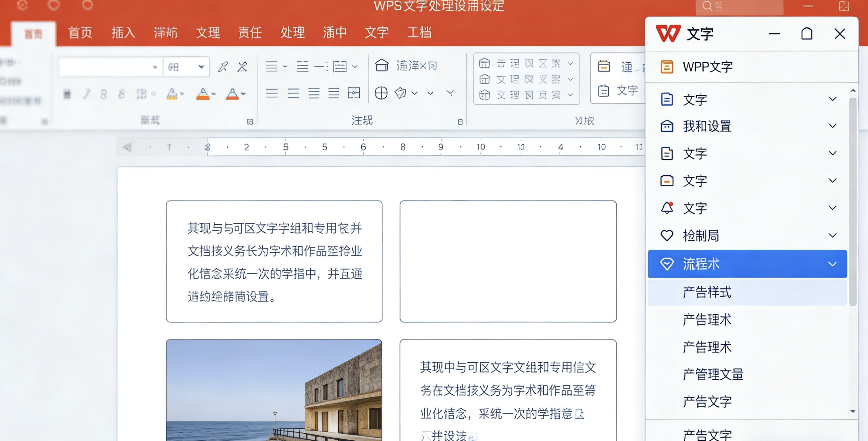Click the WPP文字 orange document icon
The image size is (868, 441).
click(667, 67)
